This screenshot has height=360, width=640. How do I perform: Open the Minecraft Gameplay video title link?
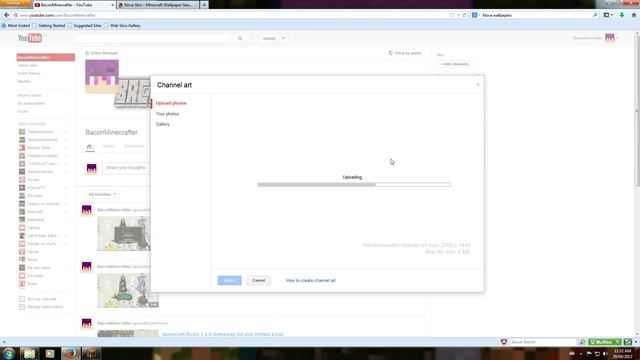(x=223, y=334)
